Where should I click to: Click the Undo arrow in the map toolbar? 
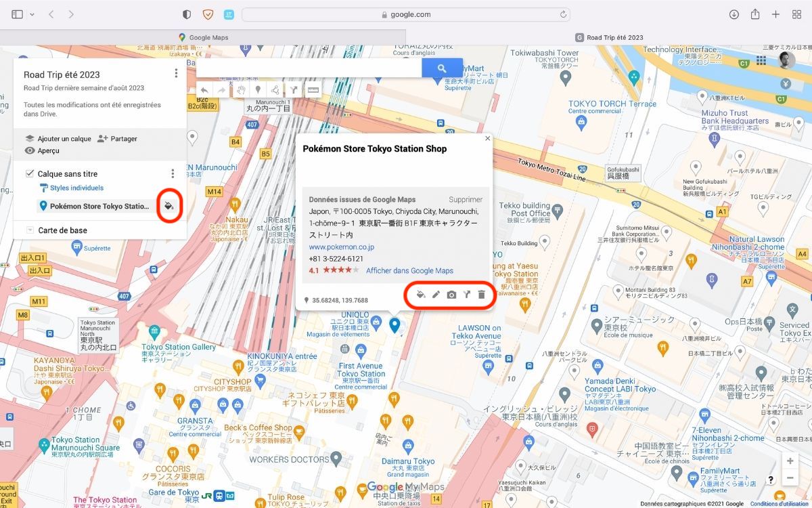click(x=204, y=89)
